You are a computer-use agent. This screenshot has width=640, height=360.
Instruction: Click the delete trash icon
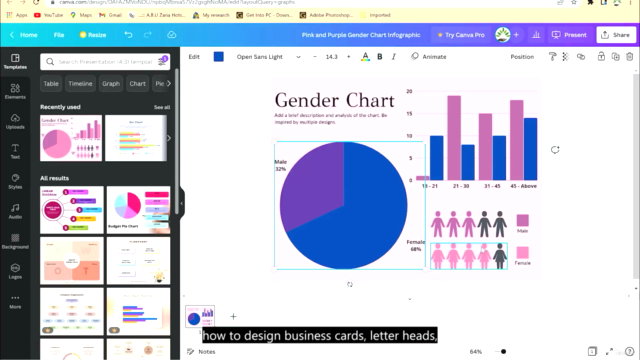click(629, 57)
